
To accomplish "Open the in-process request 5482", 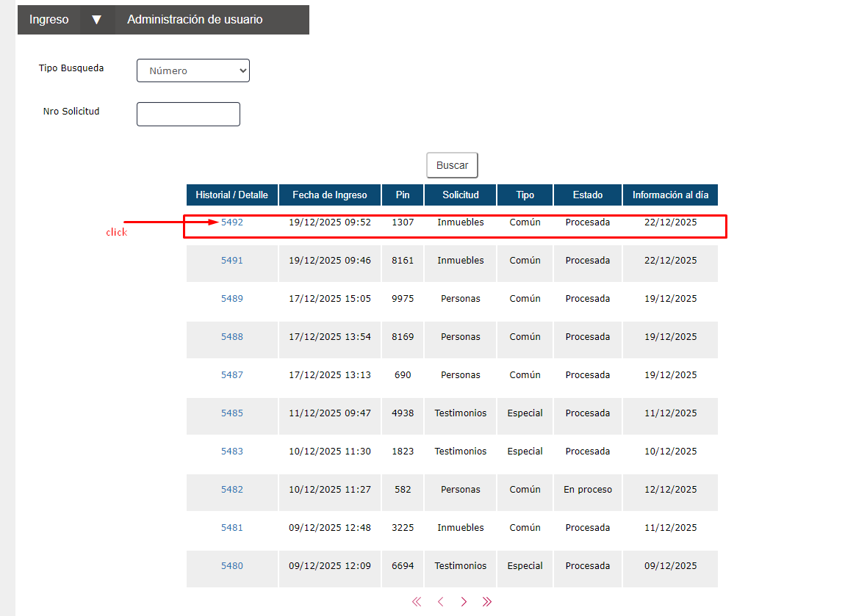I will pos(232,490).
